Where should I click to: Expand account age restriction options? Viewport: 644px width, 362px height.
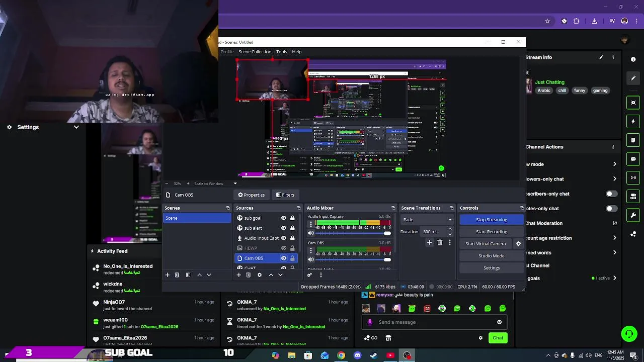pos(614,238)
